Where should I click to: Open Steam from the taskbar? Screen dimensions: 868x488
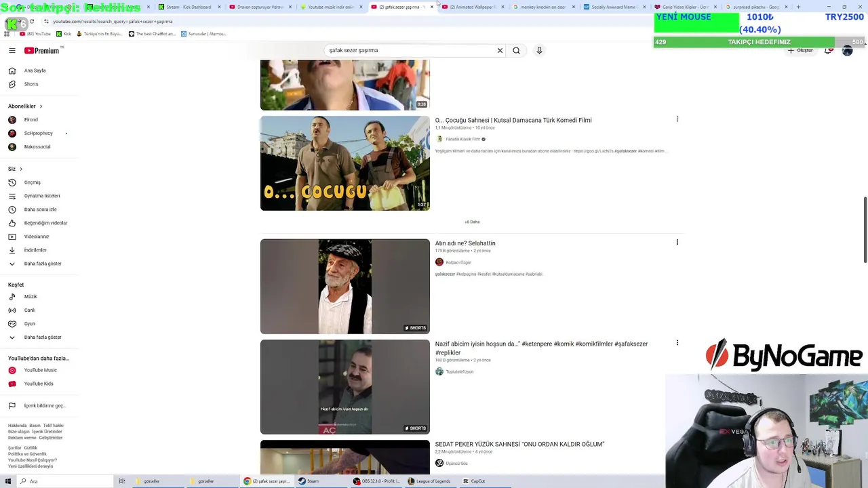pos(309,481)
